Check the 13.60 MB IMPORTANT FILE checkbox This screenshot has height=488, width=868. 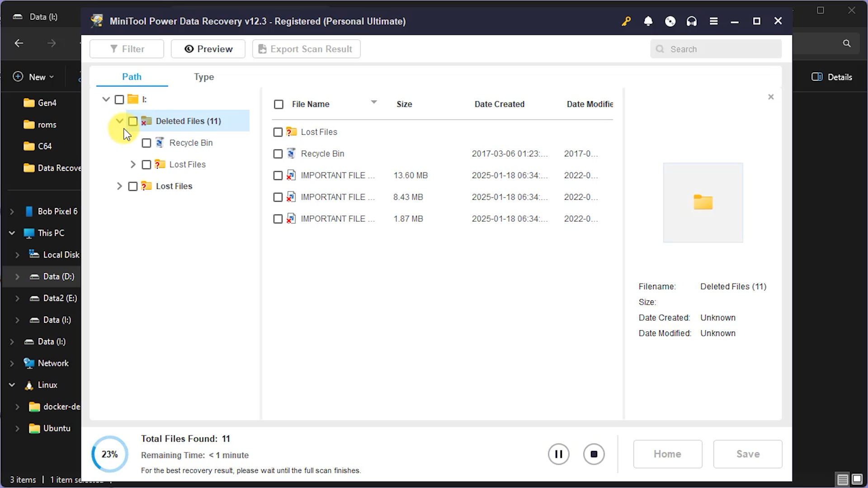[x=278, y=175]
